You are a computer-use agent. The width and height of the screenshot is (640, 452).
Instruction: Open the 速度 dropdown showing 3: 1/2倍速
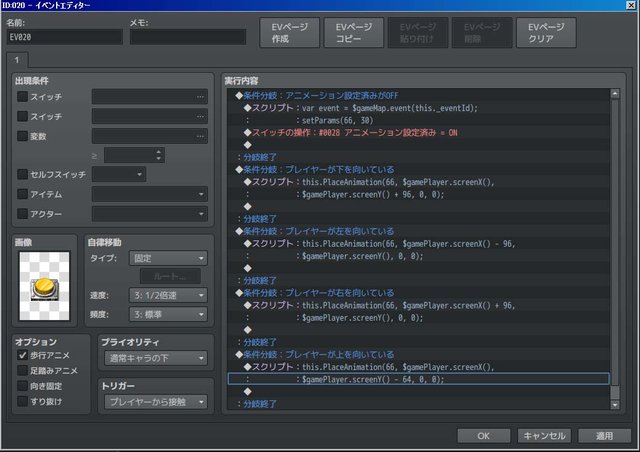point(168,295)
